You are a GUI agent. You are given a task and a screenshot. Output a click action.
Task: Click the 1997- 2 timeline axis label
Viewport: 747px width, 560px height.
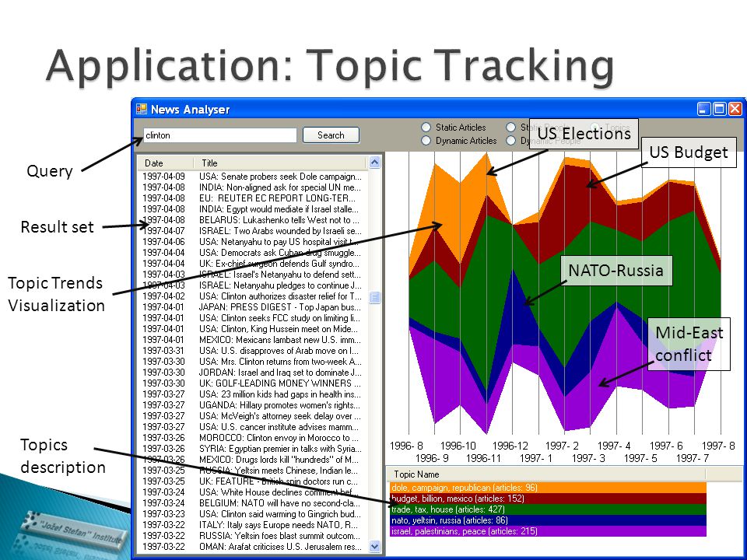point(562,446)
